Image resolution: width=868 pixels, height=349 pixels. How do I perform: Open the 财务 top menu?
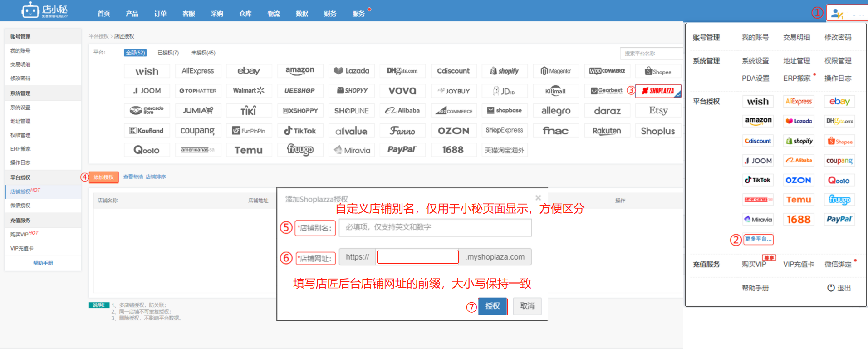330,14
